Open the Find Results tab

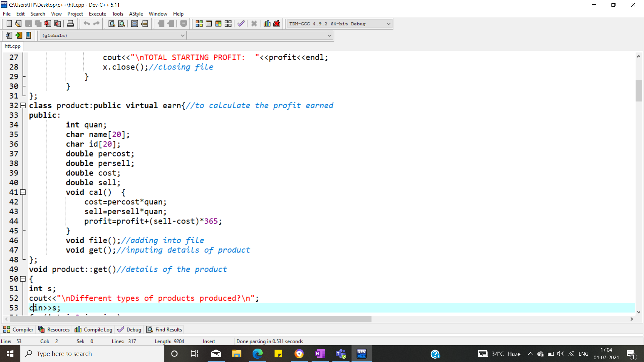coord(164,330)
